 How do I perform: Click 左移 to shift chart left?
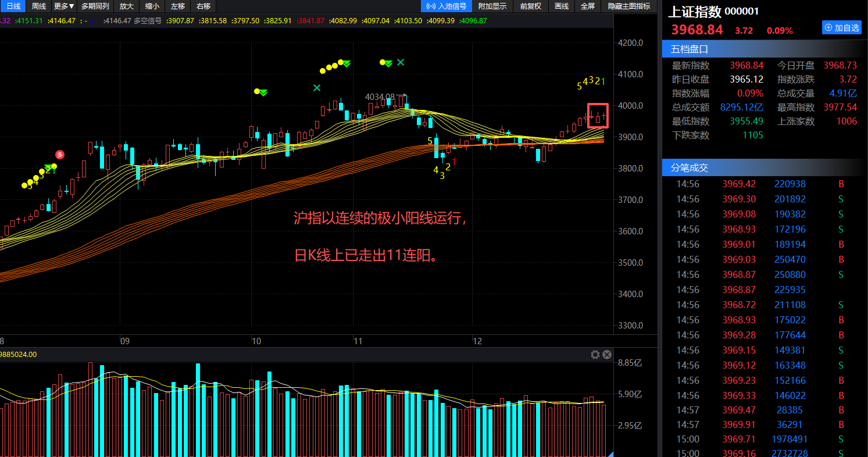(x=178, y=6)
